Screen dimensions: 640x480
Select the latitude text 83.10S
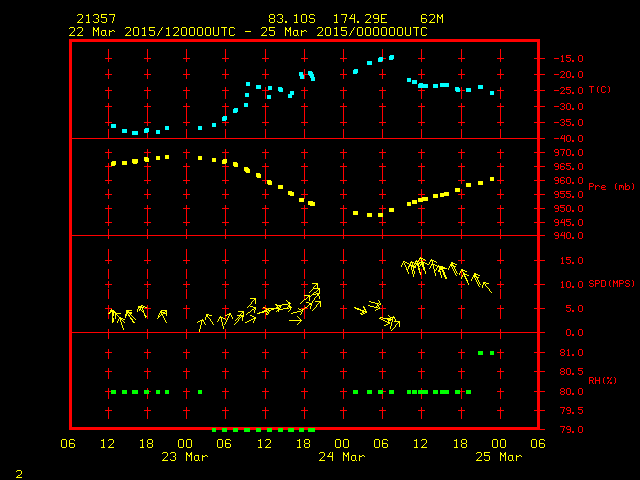point(292,19)
